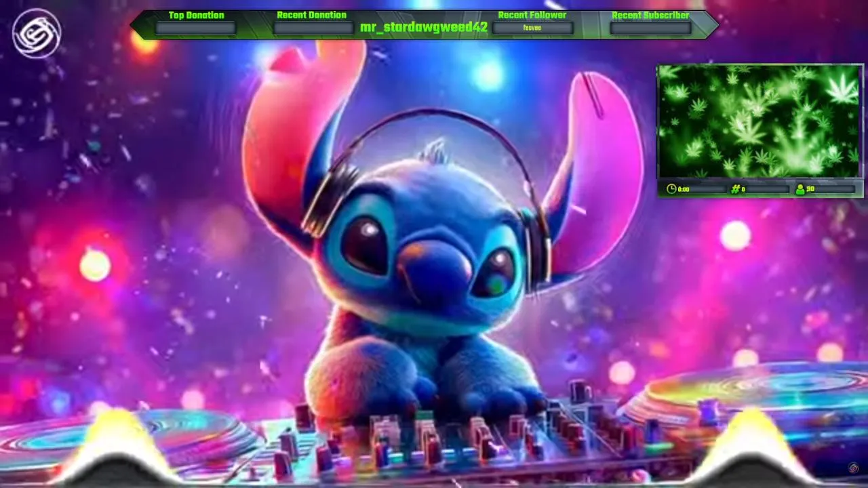Click the name box under Recent Follower

(532, 28)
